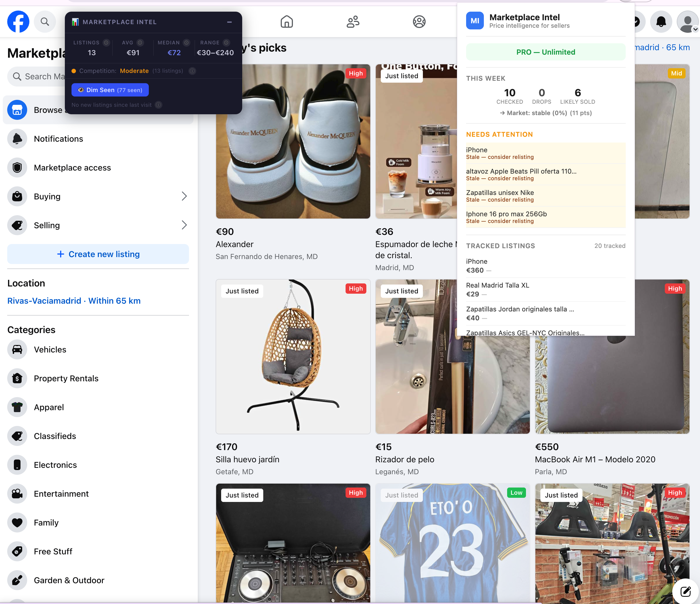Expand the Selling section chevron

[184, 225]
